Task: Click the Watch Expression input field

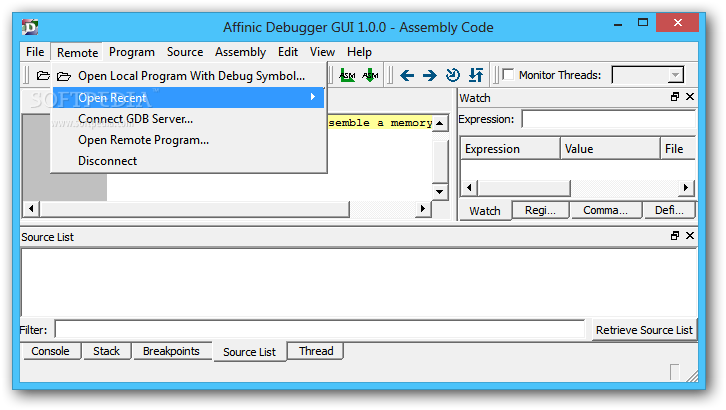Action: coord(608,119)
